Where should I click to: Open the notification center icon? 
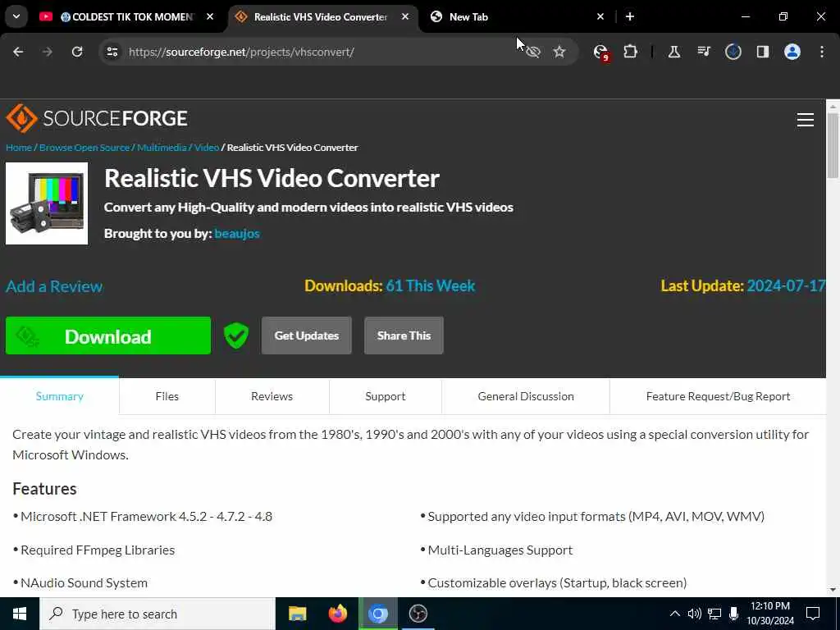[813, 614]
